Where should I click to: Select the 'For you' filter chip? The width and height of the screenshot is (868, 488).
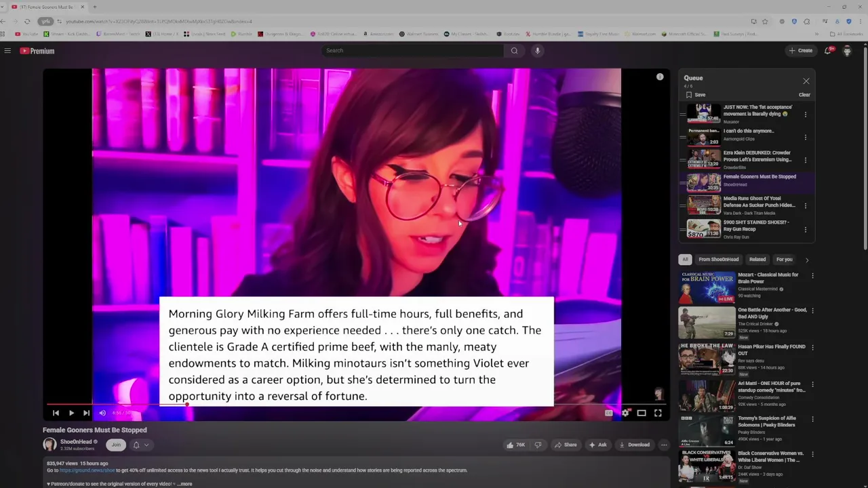(x=784, y=260)
